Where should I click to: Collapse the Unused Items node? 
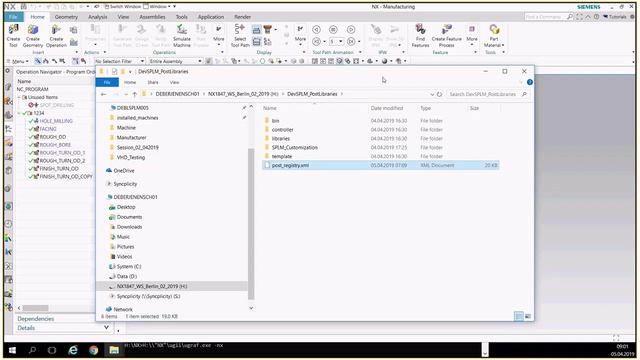[x=19, y=97]
